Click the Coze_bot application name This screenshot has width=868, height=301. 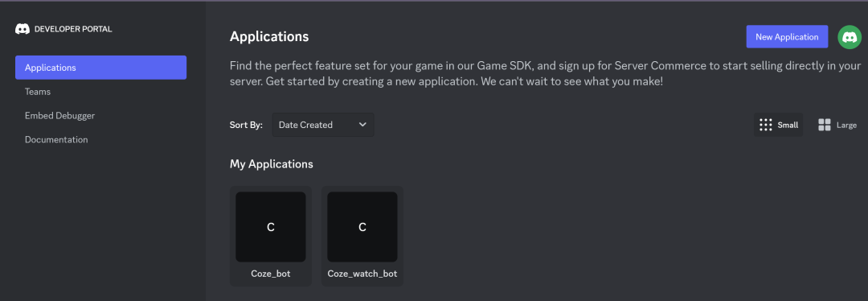(271, 274)
